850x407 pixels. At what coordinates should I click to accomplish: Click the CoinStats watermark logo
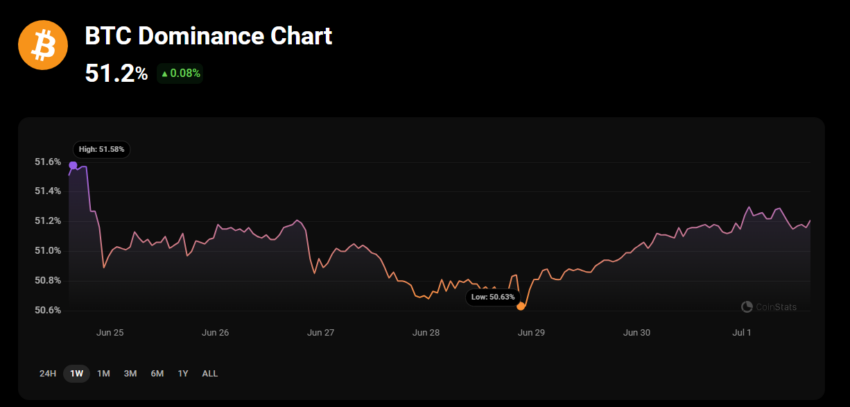pos(769,307)
